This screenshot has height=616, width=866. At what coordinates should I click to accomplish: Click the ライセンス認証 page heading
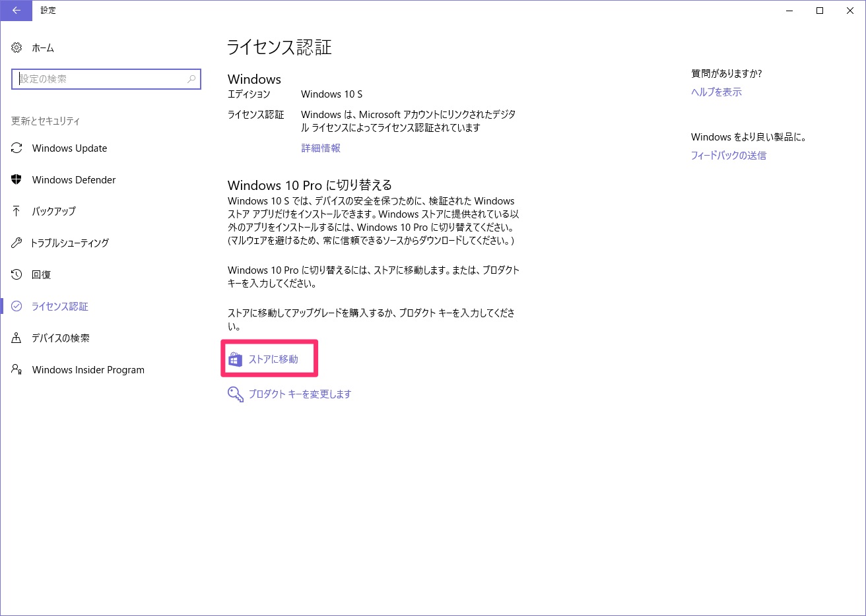pyautogui.click(x=279, y=47)
